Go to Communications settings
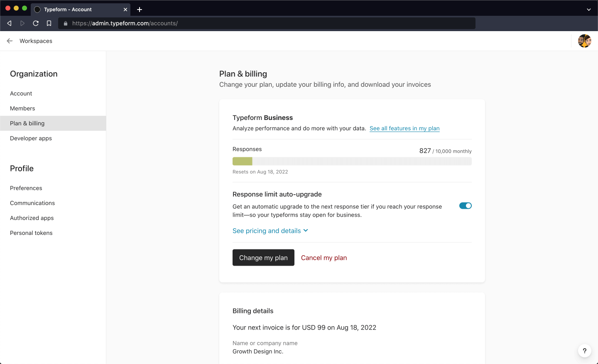Viewport: 598px width, 364px height. (x=32, y=203)
